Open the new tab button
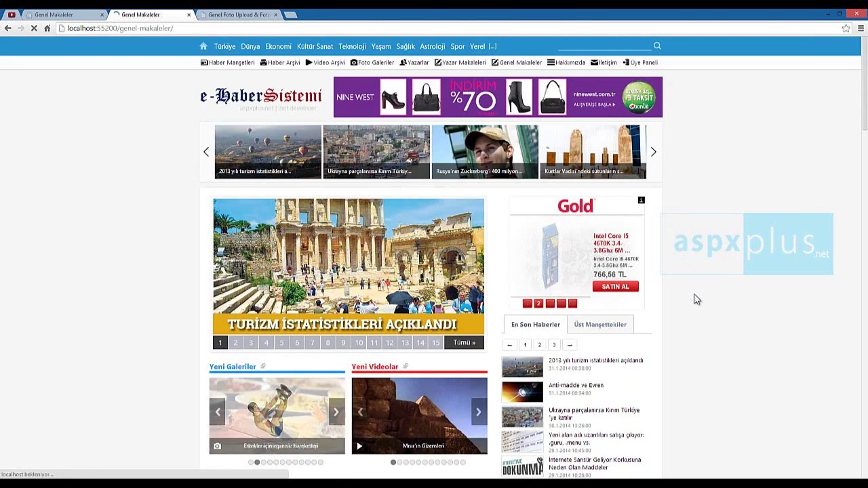868x488 pixels. point(290,15)
